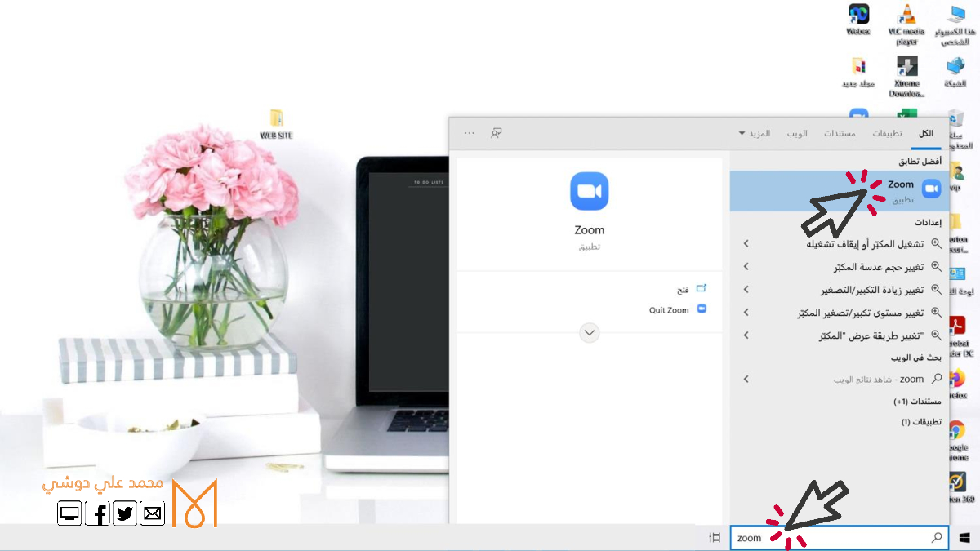This screenshot has height=551, width=980.
Task: Select setting تغيير زيادة التكبير/التصغير
Action: click(x=871, y=290)
